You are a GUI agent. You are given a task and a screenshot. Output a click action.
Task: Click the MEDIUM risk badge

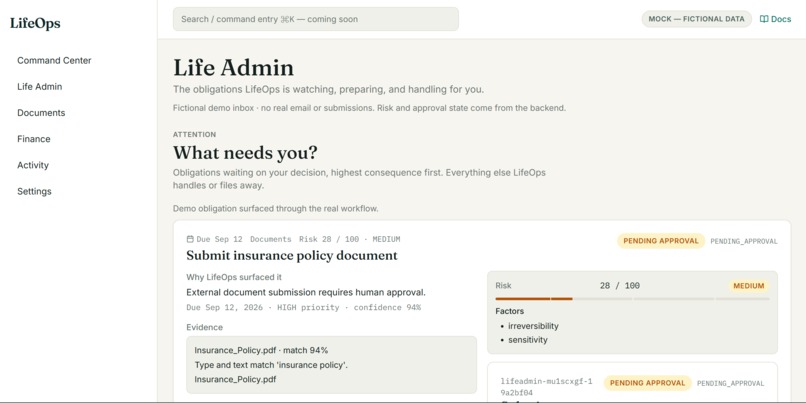coord(748,286)
